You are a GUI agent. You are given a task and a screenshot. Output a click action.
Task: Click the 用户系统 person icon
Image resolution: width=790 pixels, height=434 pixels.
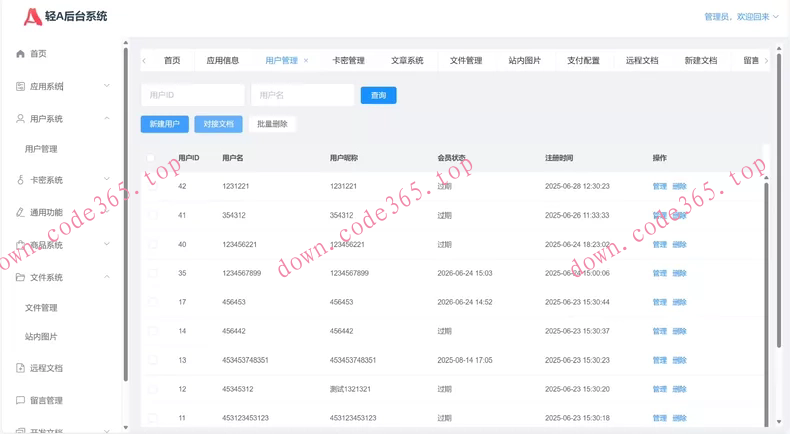[x=20, y=118]
